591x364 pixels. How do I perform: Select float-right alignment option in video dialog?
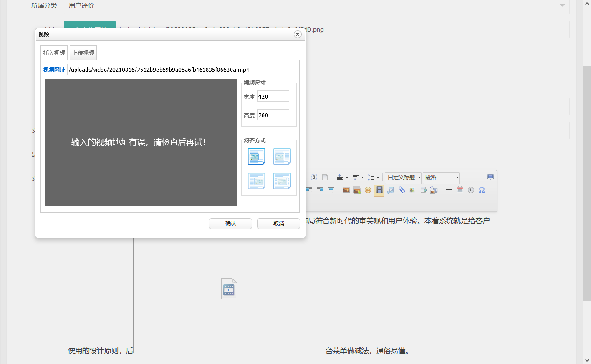tap(282, 156)
